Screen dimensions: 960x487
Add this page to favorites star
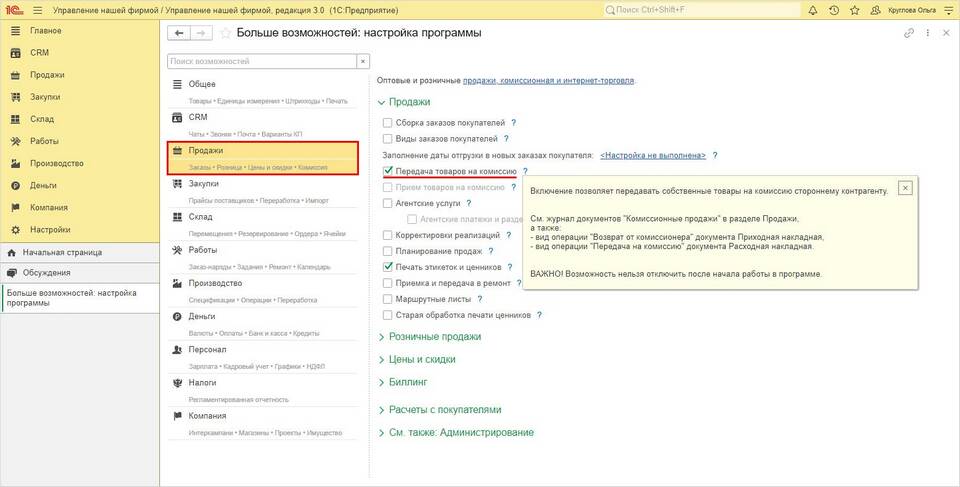click(x=225, y=33)
